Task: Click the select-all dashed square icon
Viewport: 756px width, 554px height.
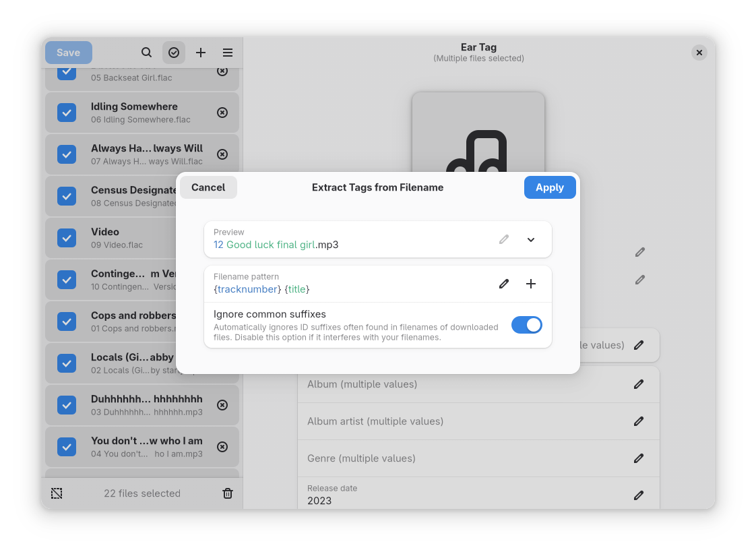Action: point(57,493)
